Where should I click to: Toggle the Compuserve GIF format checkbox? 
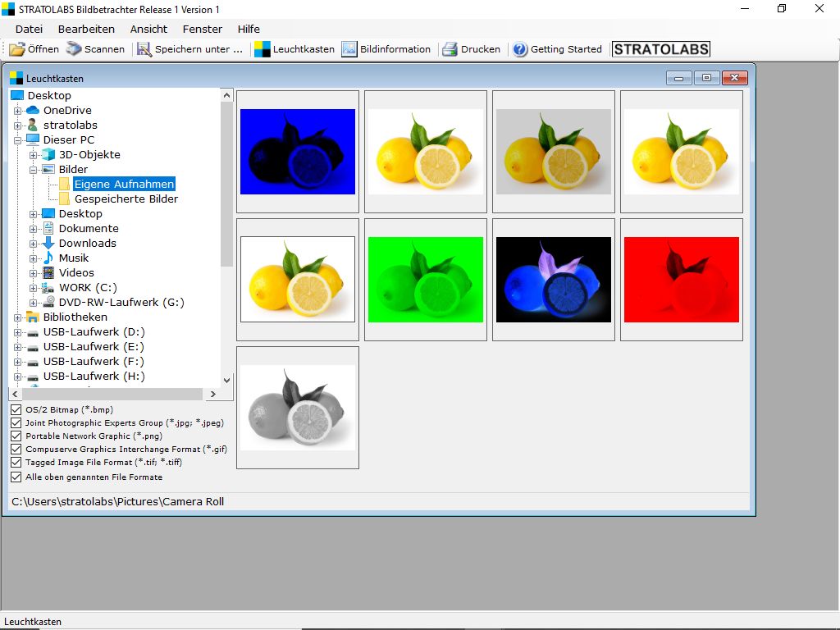point(16,449)
